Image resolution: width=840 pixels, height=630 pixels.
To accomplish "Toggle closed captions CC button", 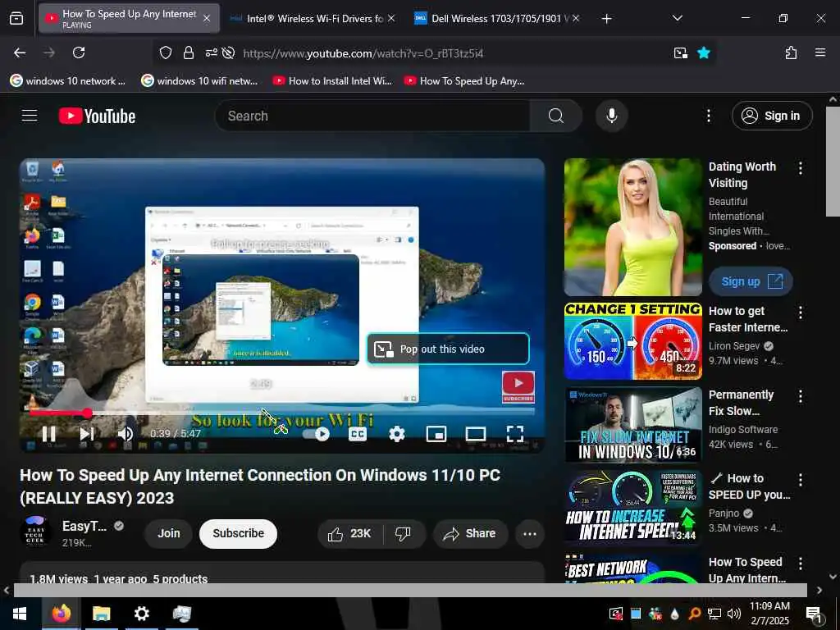I will [x=358, y=434].
